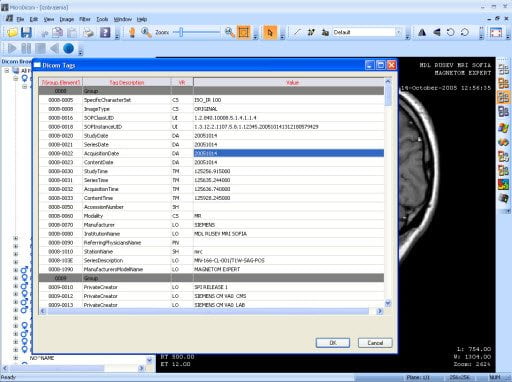Screen dimensions: 512x382
Task: Click the Zoom slider handle
Action: (x=181, y=32)
